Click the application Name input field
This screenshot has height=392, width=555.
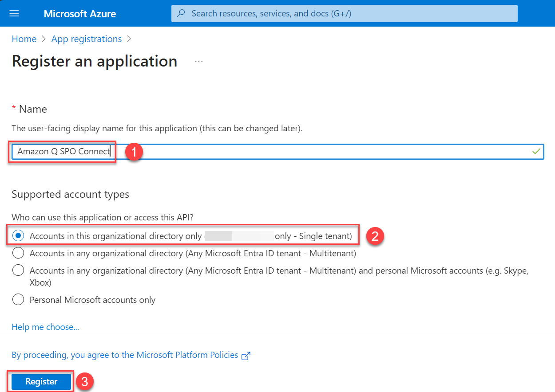[x=266, y=151]
